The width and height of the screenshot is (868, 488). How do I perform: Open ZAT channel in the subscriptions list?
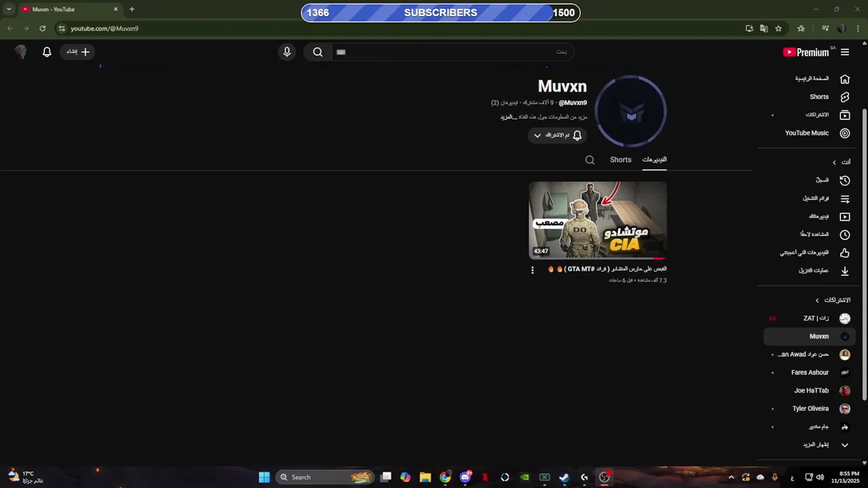pyautogui.click(x=810, y=319)
